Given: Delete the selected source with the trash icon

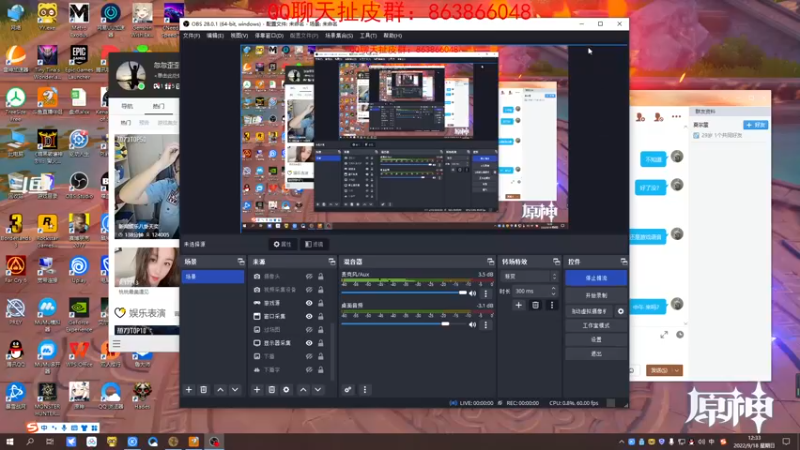Looking at the screenshot, I should pyautogui.click(x=271, y=390).
